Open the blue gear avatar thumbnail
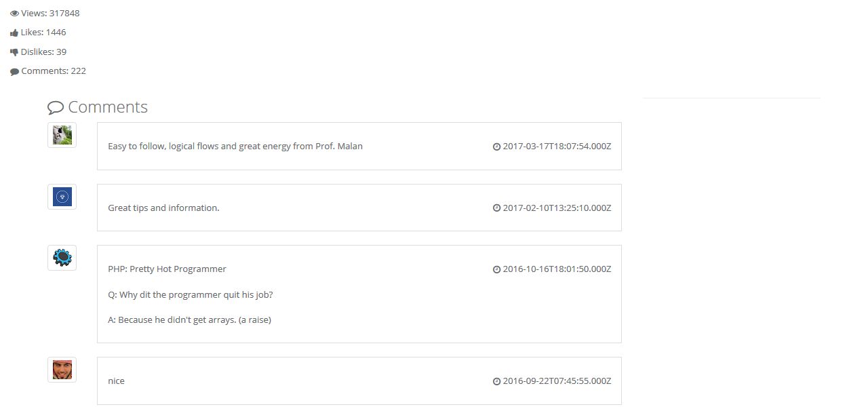This screenshot has height=407, width=868. (62, 258)
